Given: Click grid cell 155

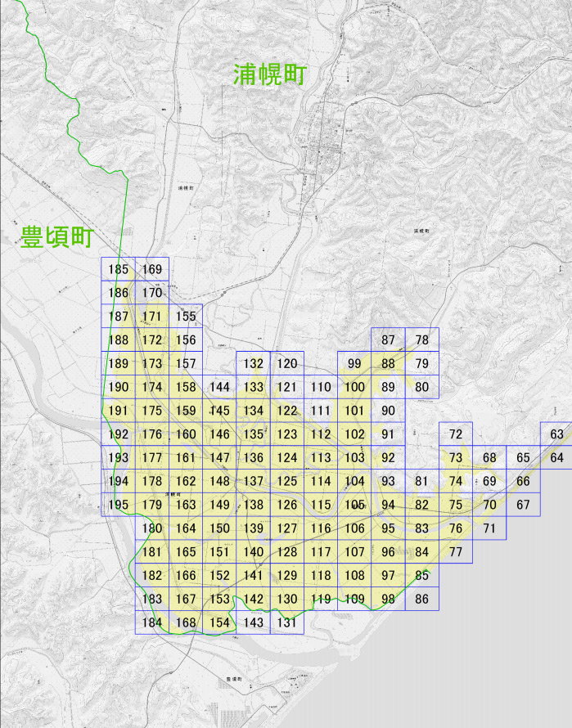Looking at the screenshot, I should click(x=186, y=317).
